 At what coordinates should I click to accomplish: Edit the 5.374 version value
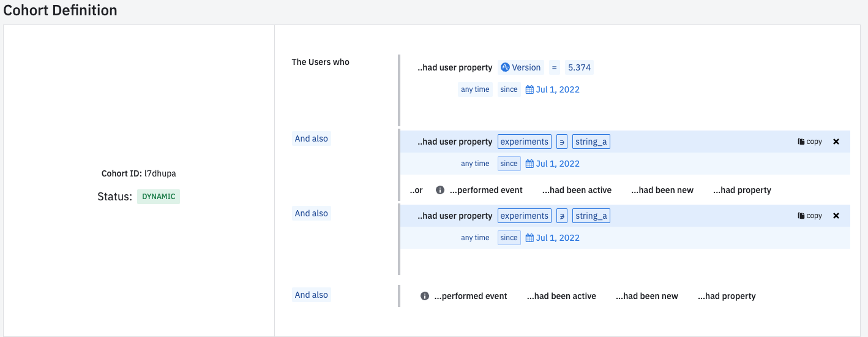click(579, 67)
